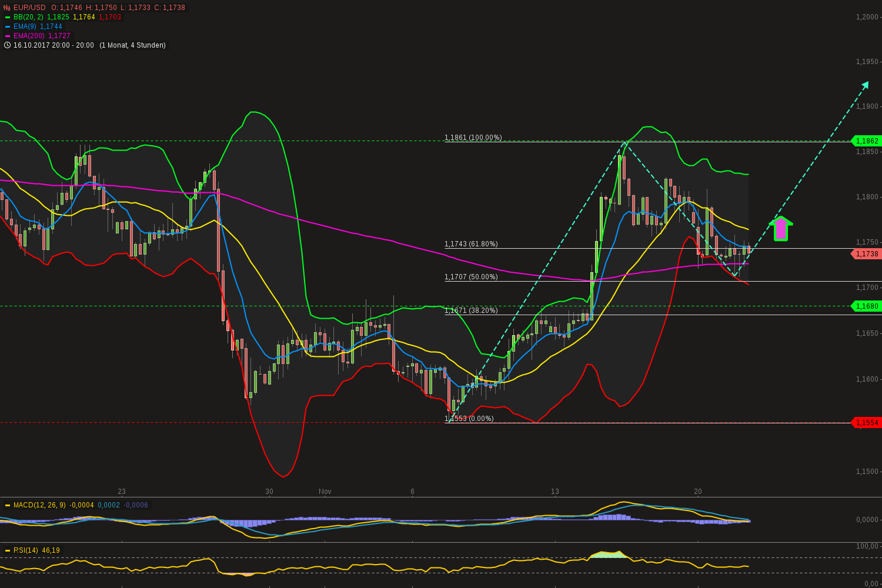
Task: Click the MACD(12, 26, 9) indicator label
Action: pos(40,505)
